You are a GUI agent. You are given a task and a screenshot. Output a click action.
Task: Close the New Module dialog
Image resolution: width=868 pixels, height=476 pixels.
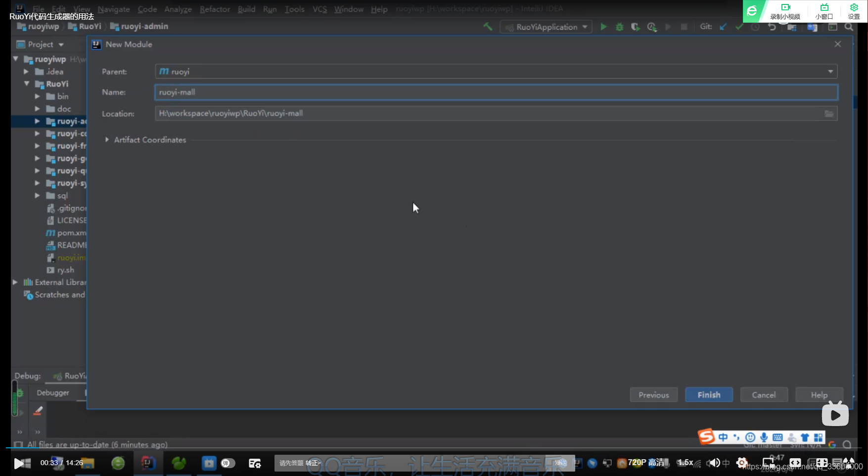click(x=838, y=44)
